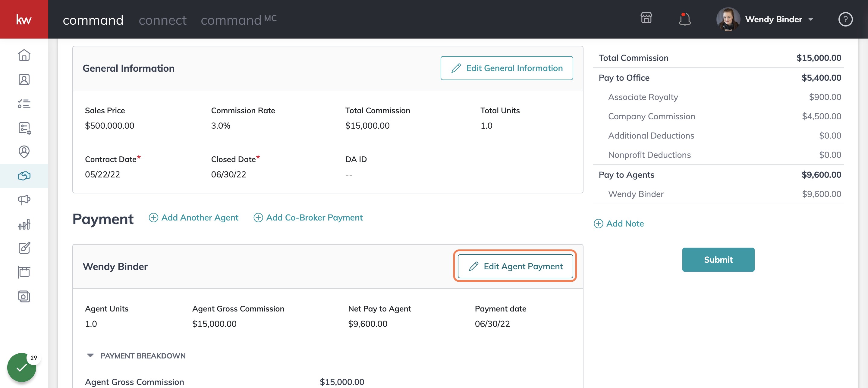Click the Net Pay to Agent value $9,600.00
This screenshot has height=388, width=868.
coord(368,324)
